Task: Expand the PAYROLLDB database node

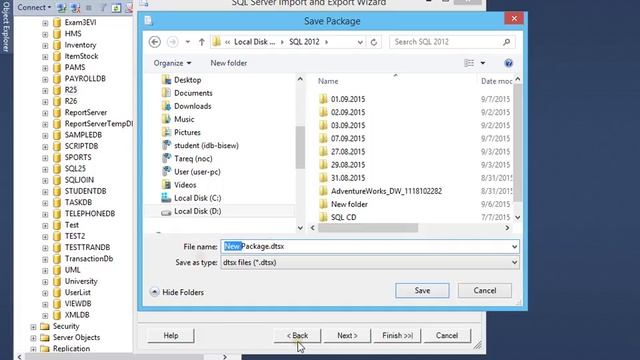Action: (45, 79)
